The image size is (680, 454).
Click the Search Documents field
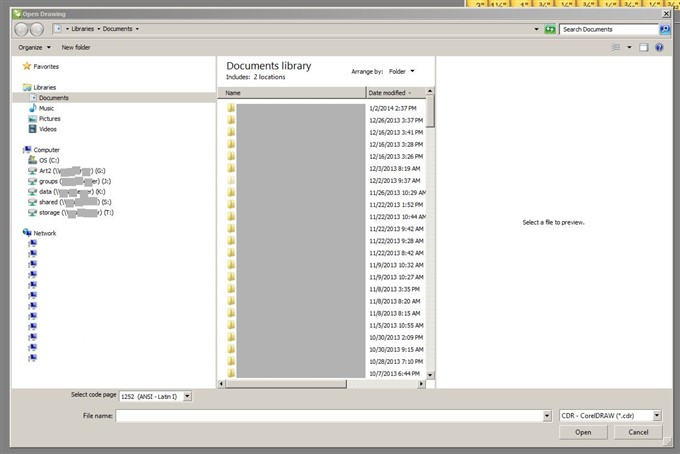pyautogui.click(x=608, y=29)
